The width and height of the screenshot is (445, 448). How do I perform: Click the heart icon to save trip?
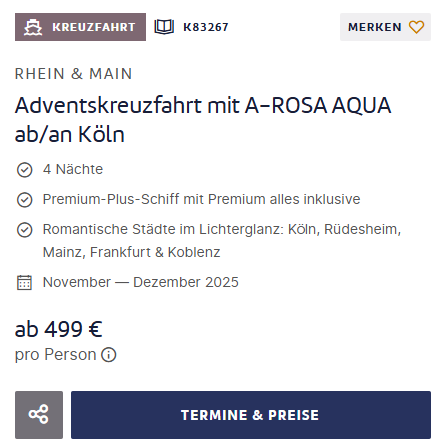point(416,27)
